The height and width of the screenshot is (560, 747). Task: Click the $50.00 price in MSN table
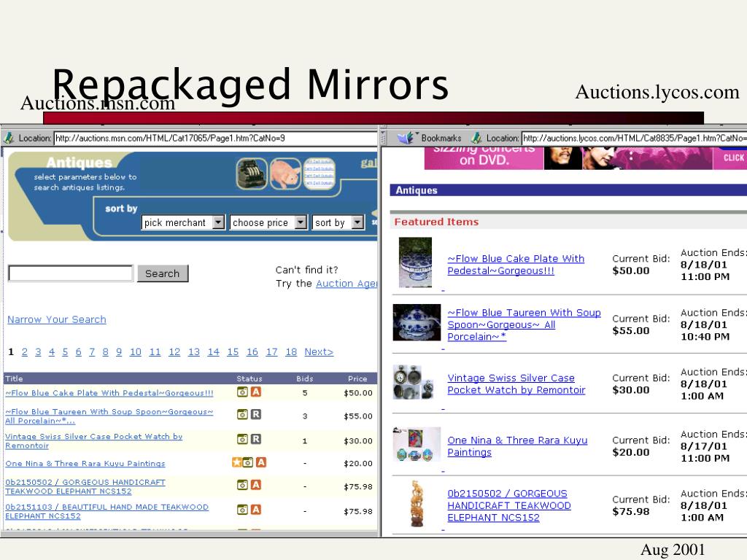358,393
